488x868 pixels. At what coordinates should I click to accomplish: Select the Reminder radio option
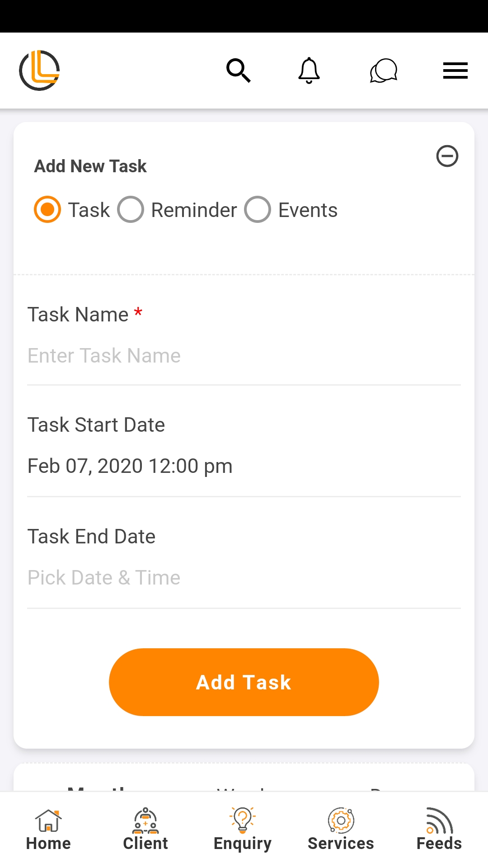[x=131, y=210]
